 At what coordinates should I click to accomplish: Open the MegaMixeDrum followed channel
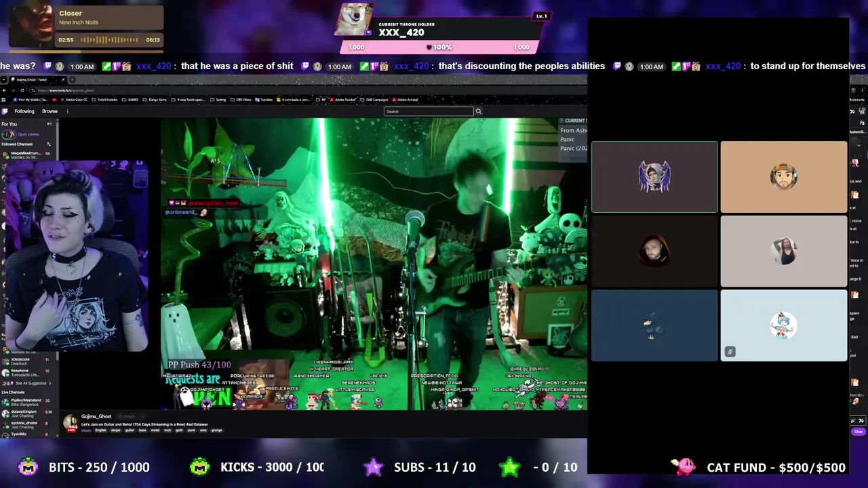point(27,155)
